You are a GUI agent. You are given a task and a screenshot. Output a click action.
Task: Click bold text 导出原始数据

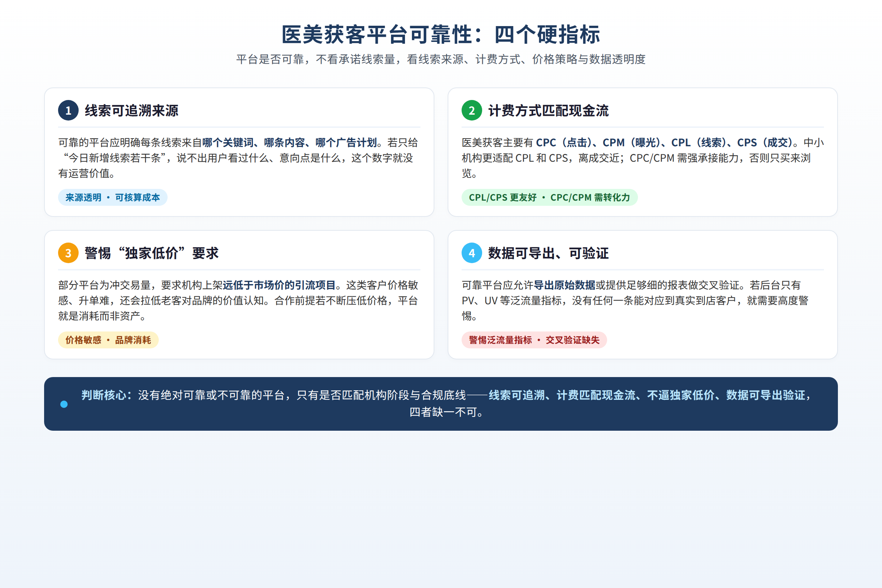(x=564, y=285)
